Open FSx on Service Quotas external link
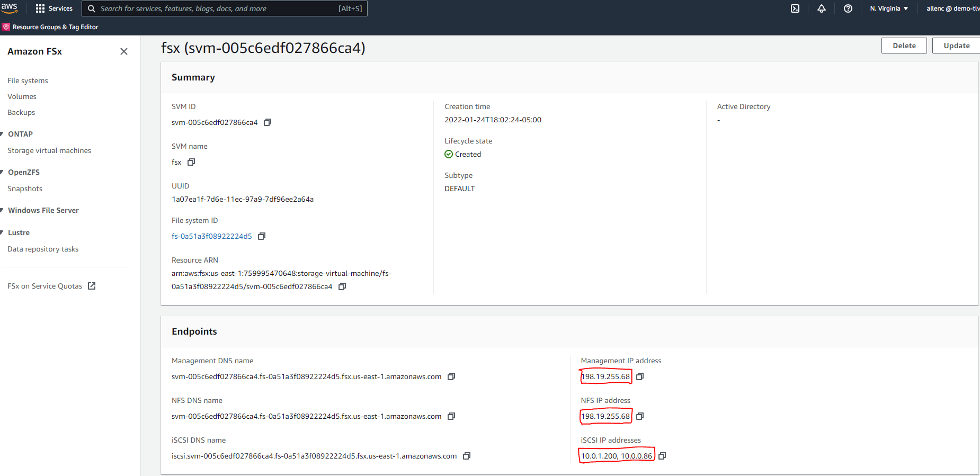This screenshot has width=980, height=476. [x=51, y=286]
